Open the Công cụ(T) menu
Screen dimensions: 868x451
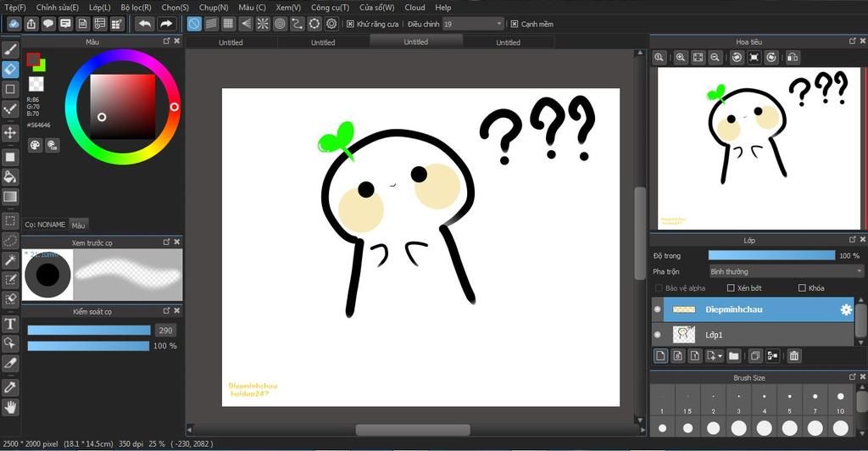[330, 7]
